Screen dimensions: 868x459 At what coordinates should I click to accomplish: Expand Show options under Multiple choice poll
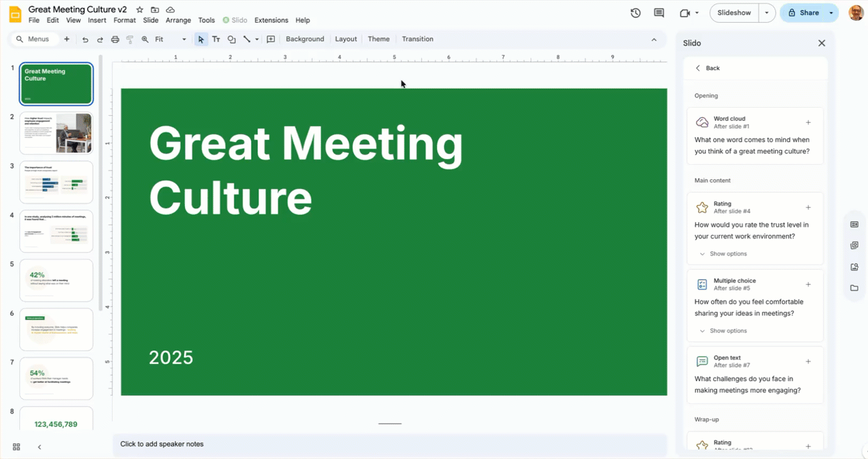pos(723,331)
